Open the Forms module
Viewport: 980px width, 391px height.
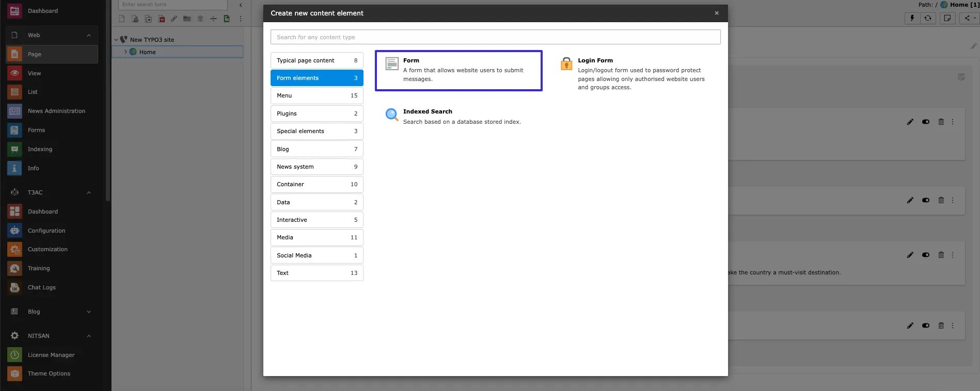pyautogui.click(x=52, y=130)
